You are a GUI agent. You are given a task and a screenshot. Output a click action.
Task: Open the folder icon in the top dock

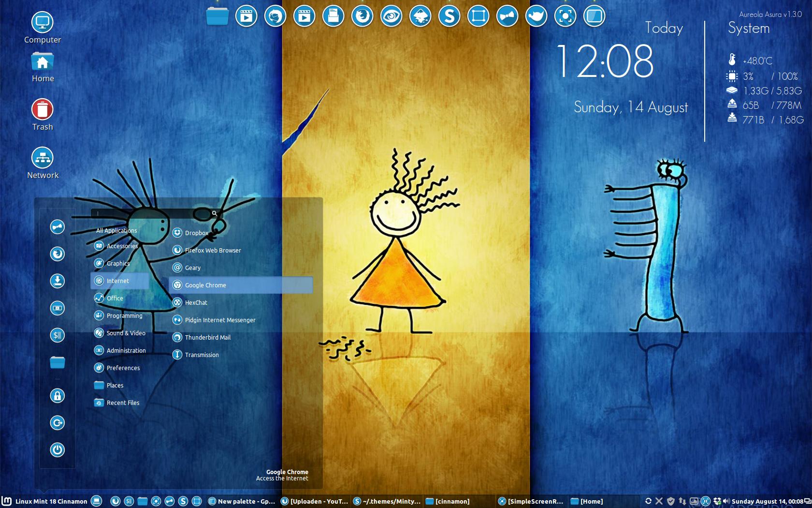coord(217,16)
